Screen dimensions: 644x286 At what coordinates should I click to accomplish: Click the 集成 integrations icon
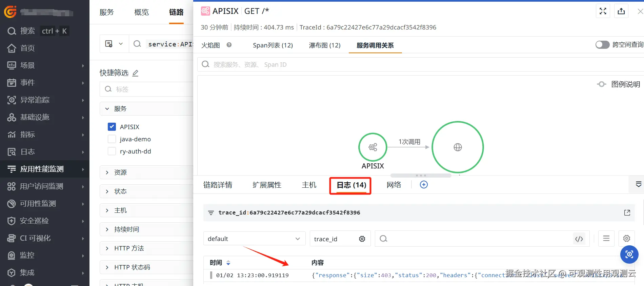[12, 273]
